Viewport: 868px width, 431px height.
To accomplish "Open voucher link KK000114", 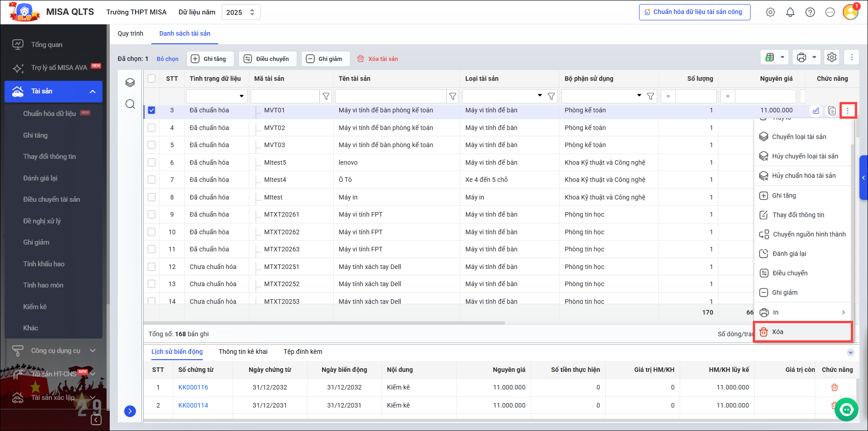I will coord(193,405).
